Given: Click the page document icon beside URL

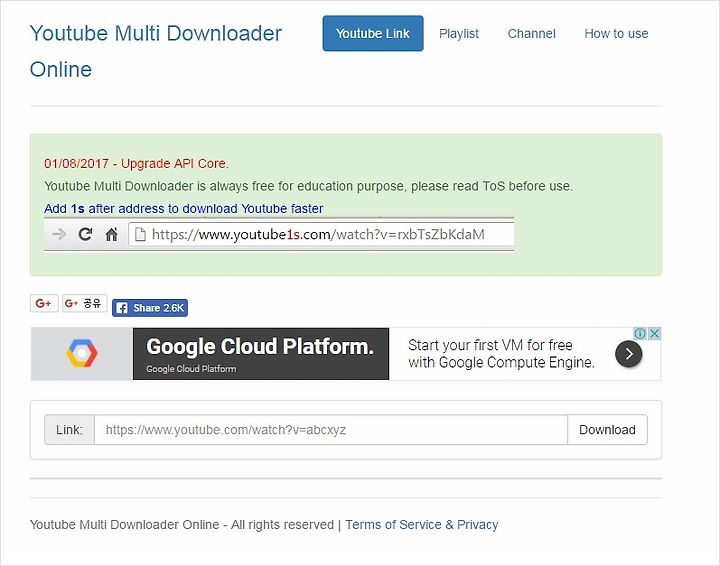Looking at the screenshot, I should tap(140, 234).
